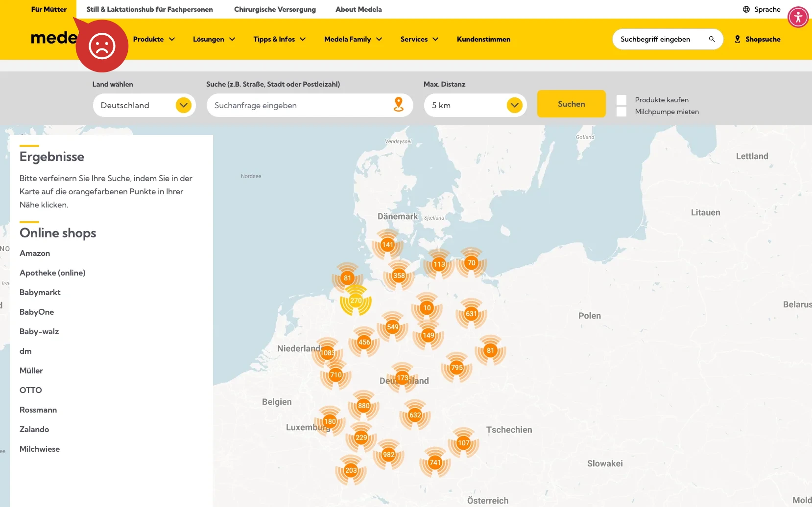Expand the Services menu
Image resolution: width=812 pixels, height=507 pixels.
(x=419, y=39)
